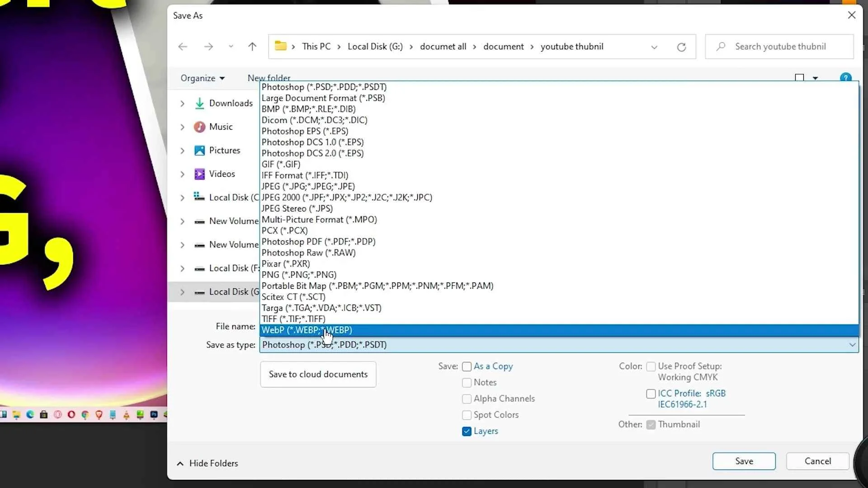The height and width of the screenshot is (488, 868).
Task: Launch Google Chrome from the taskbar
Action: coord(85,415)
